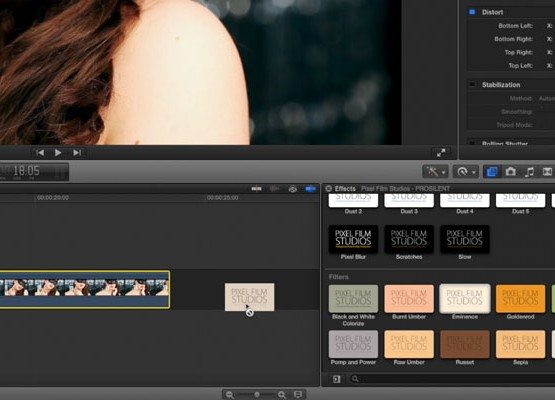555x400 pixels.
Task: Open the Retime speed dropdown
Action: pyautogui.click(x=466, y=172)
